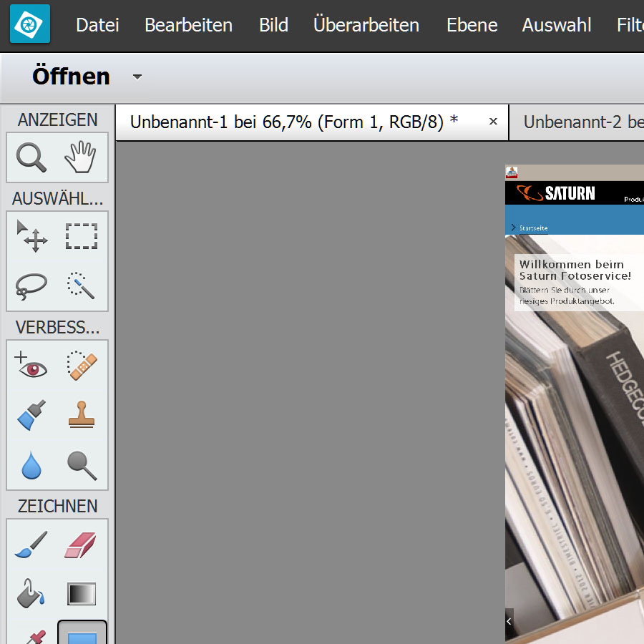The height and width of the screenshot is (644, 644).
Task: Select the Red Eye Removal tool
Action: point(31,365)
